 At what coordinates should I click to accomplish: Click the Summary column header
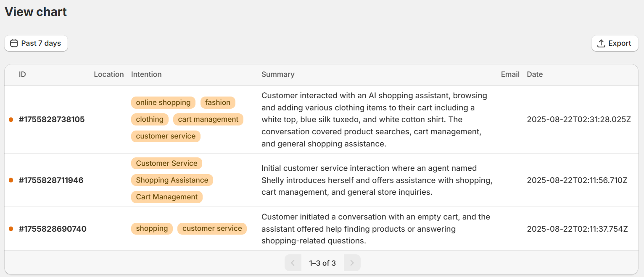pos(278,74)
